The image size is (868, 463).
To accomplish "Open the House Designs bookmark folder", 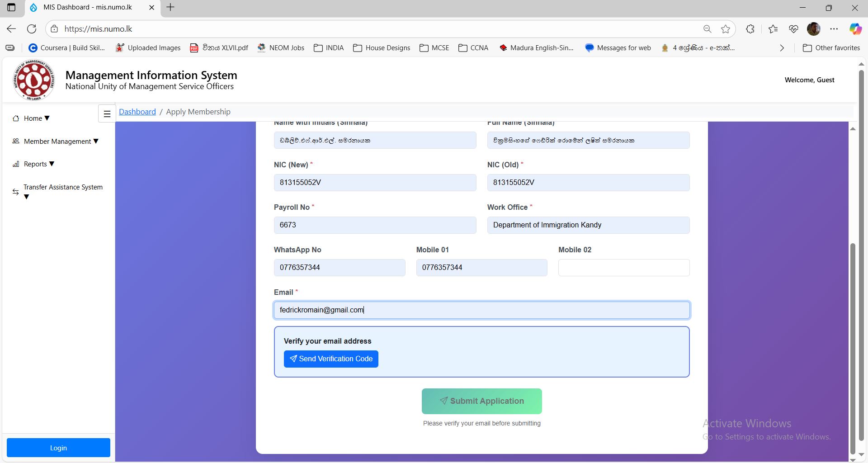I will tap(382, 48).
